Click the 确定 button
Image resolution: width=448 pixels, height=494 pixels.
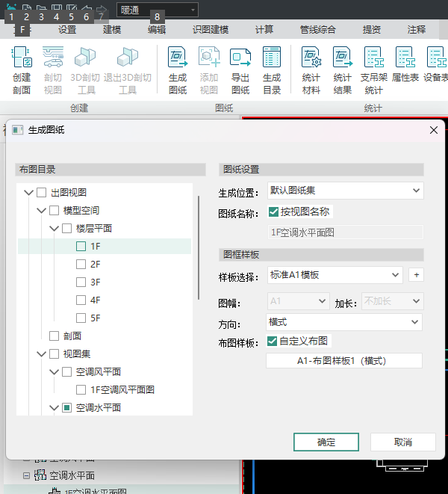326,442
